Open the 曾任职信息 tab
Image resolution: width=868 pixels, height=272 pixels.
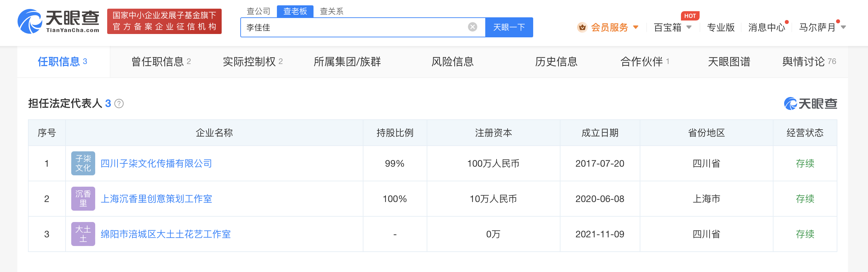click(x=161, y=62)
